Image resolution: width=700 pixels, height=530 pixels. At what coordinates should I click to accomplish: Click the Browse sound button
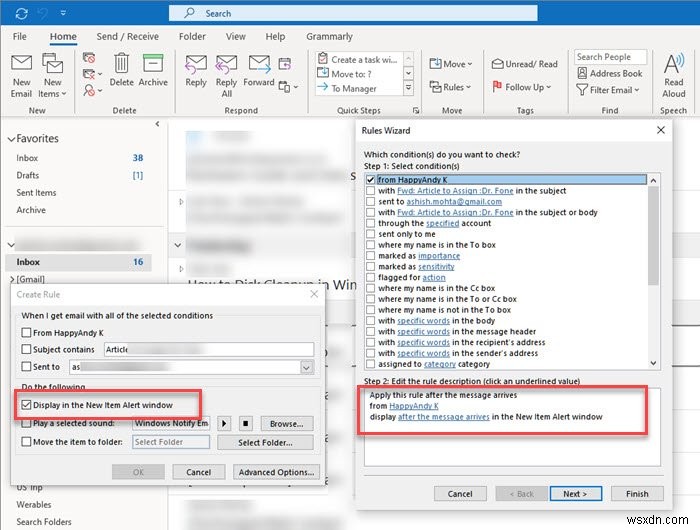coord(287,424)
